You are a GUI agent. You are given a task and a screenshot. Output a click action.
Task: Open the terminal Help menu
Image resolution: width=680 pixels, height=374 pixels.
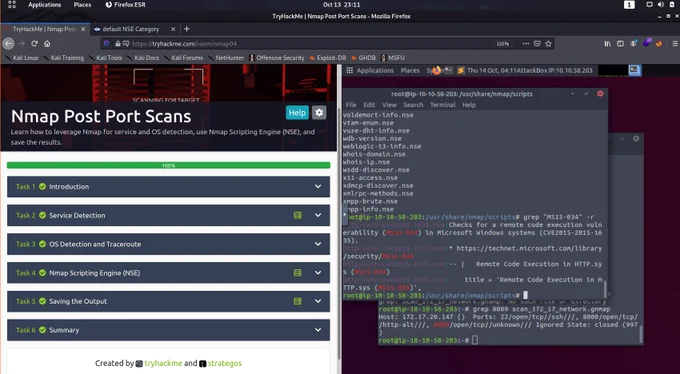[469, 105]
